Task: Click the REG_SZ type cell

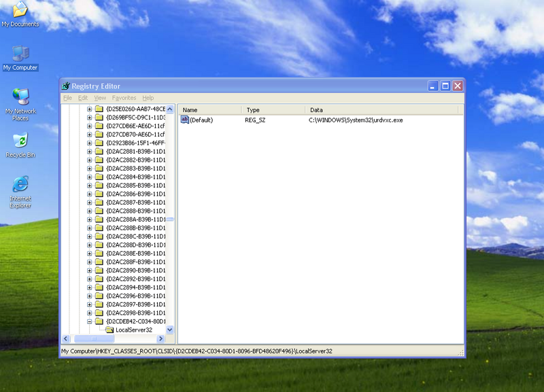Action: (255, 120)
